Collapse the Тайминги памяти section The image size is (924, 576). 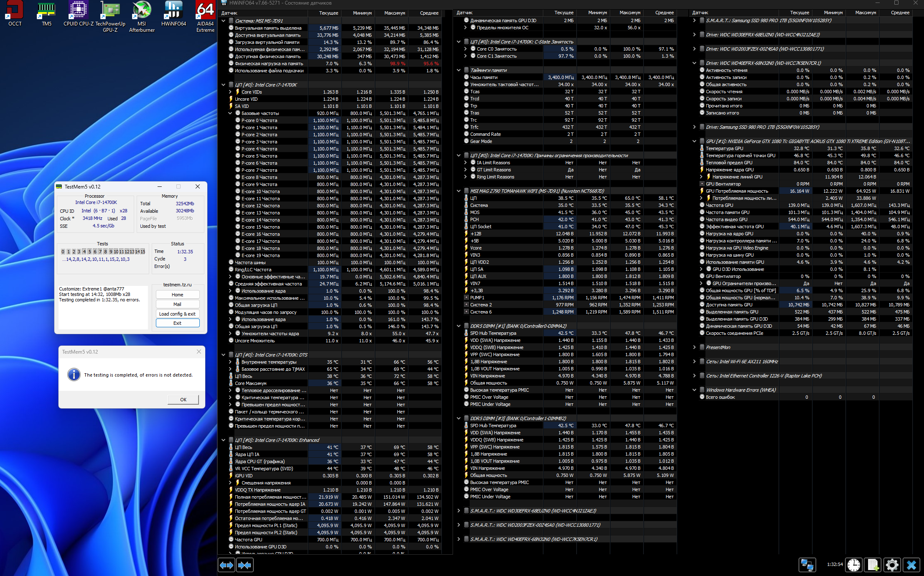tap(458, 70)
